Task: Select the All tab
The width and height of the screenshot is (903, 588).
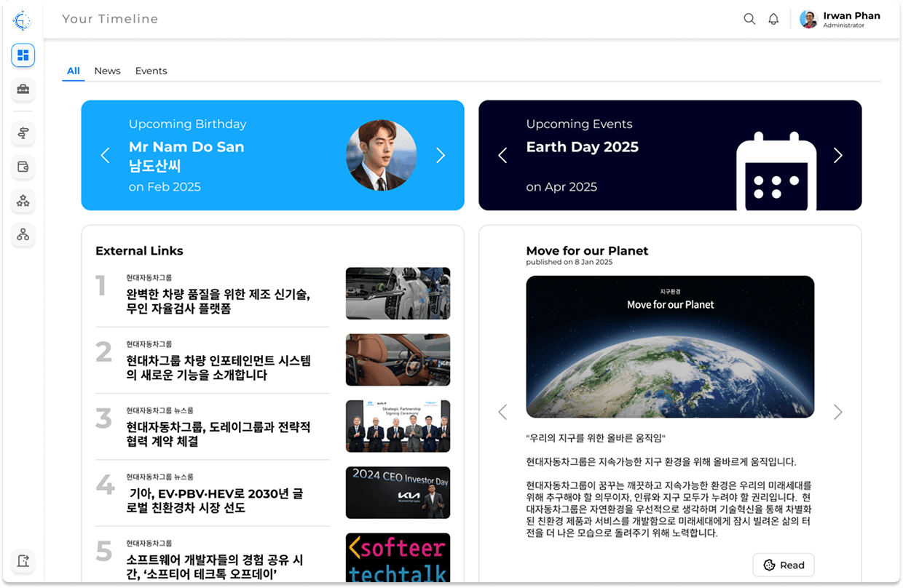Action: pyautogui.click(x=74, y=71)
